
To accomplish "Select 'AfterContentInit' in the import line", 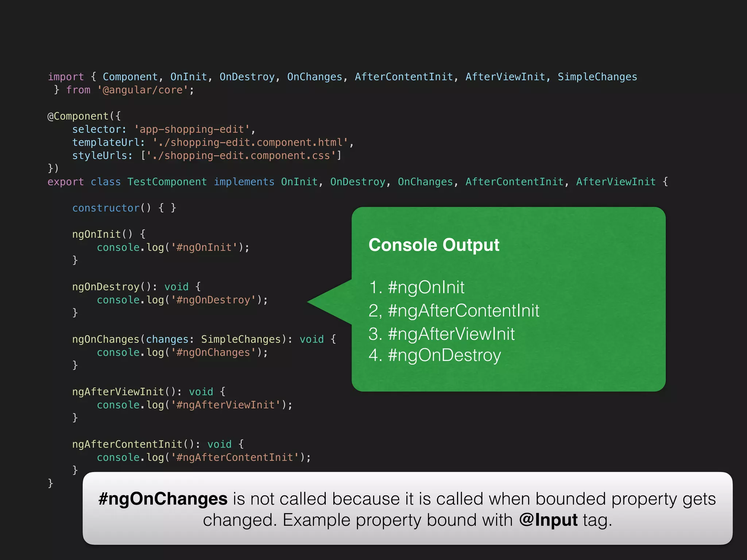I will pos(404,77).
